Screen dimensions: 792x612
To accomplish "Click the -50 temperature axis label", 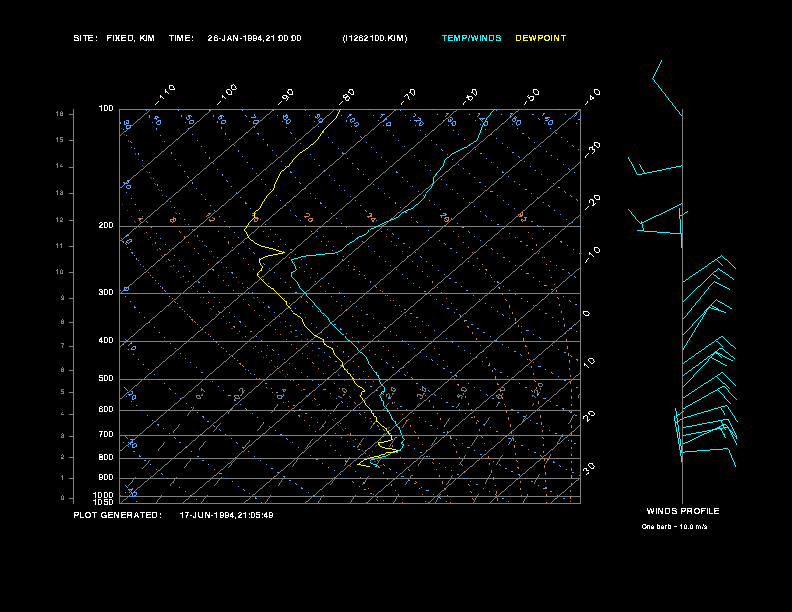I will pyautogui.click(x=531, y=97).
